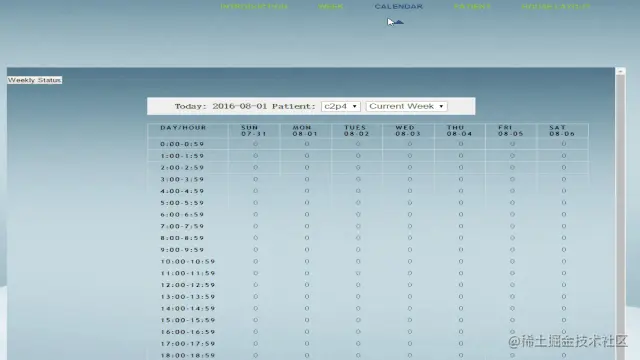Click the 15:00-15:59 row label
The height and width of the screenshot is (360, 640).
click(x=188, y=320)
